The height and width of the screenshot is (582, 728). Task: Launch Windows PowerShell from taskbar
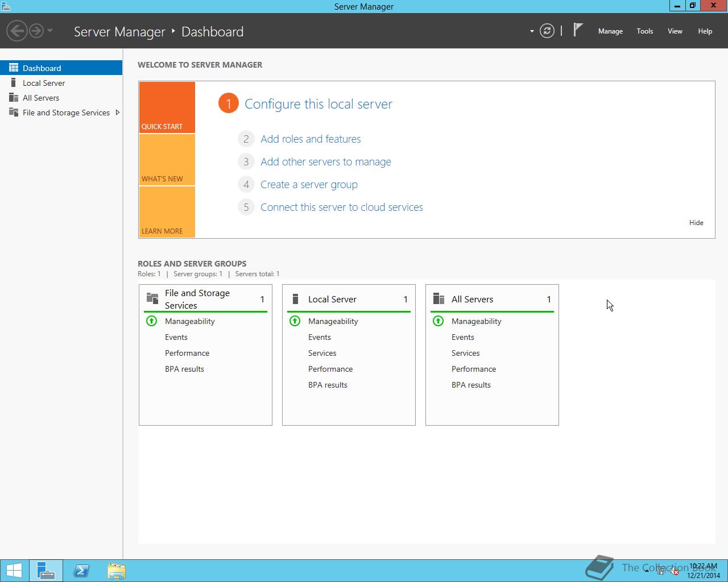(x=81, y=571)
